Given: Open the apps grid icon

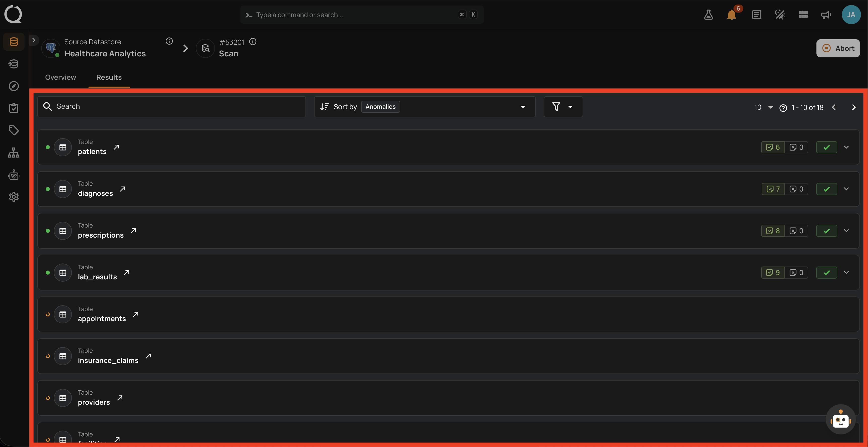Looking at the screenshot, I should point(803,15).
